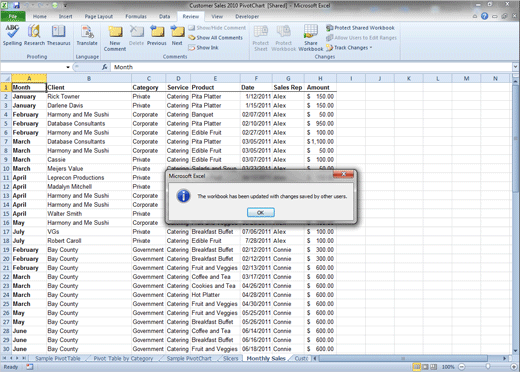
Task: Click the zoom out minus button
Action: 462,367
